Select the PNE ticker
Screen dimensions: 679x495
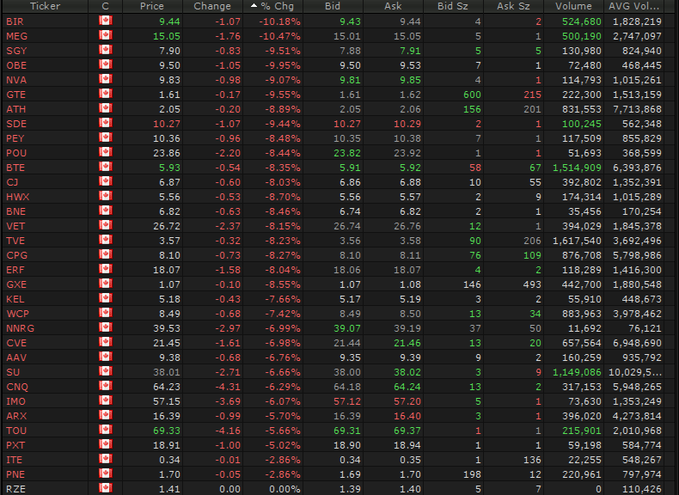[x=16, y=475]
